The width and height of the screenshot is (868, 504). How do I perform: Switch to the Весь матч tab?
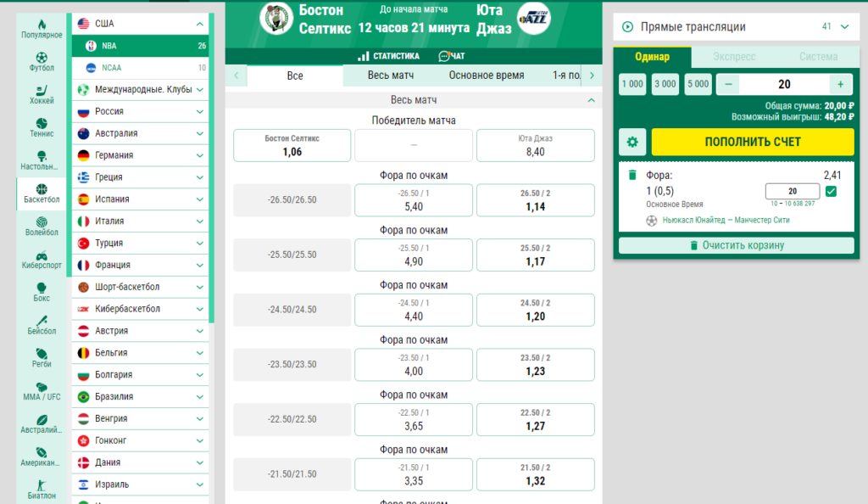click(x=391, y=76)
